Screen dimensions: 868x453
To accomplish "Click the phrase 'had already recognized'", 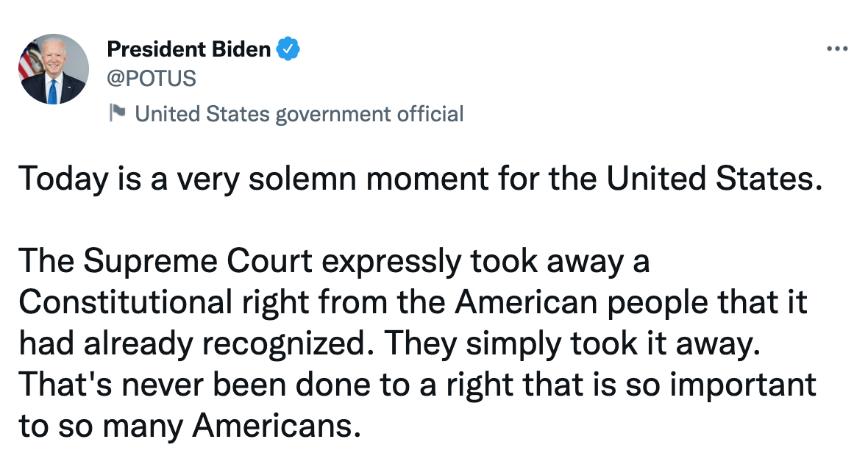I will click(194, 343).
